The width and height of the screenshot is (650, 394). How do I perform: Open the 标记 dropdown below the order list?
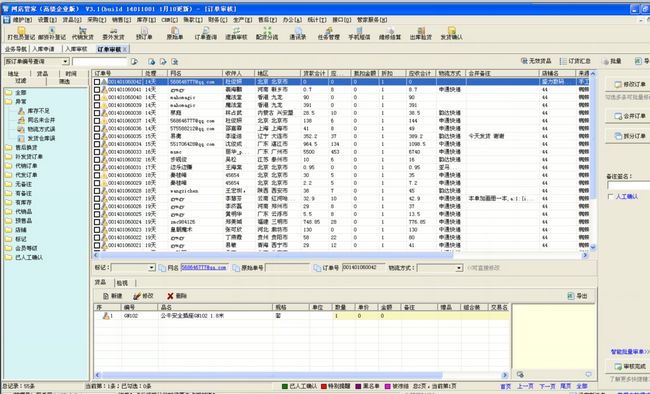(x=151, y=268)
